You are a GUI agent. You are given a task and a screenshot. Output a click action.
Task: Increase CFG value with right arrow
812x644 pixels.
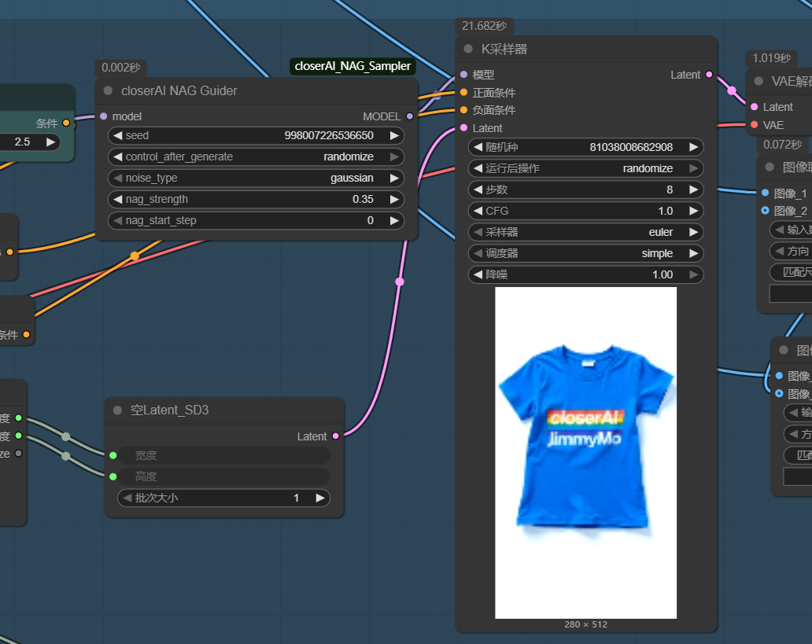click(693, 211)
